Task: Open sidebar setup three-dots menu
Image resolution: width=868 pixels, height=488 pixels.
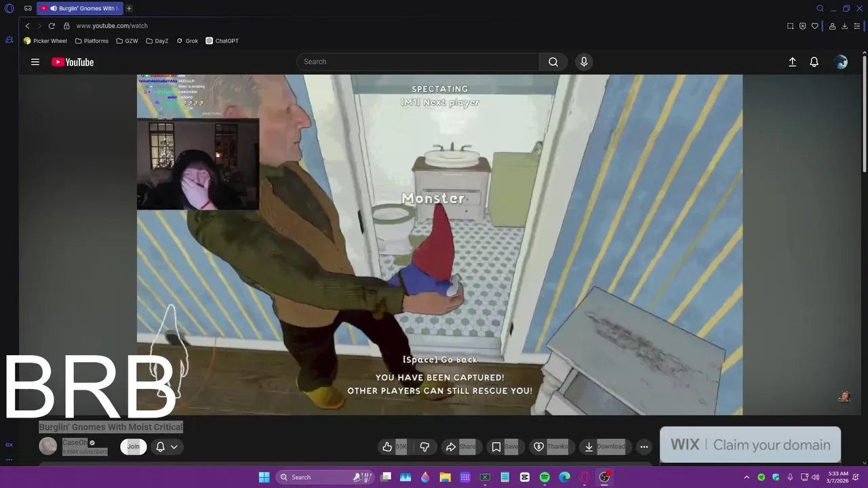Action: 9,460
